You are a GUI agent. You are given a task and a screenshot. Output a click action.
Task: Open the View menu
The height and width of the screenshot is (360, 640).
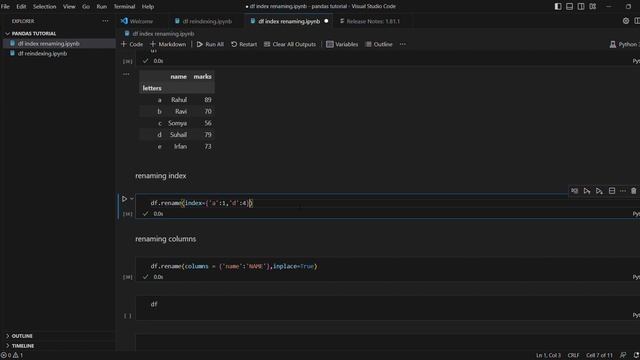tap(69, 7)
